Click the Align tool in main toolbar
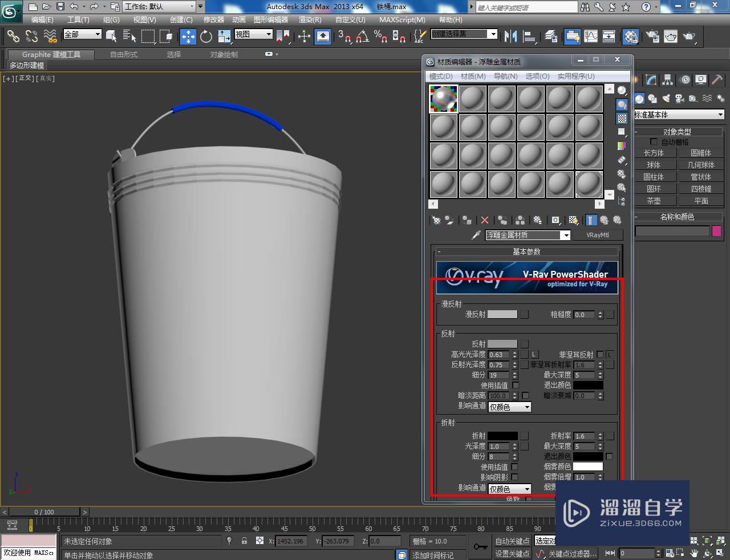 pyautogui.click(x=530, y=36)
